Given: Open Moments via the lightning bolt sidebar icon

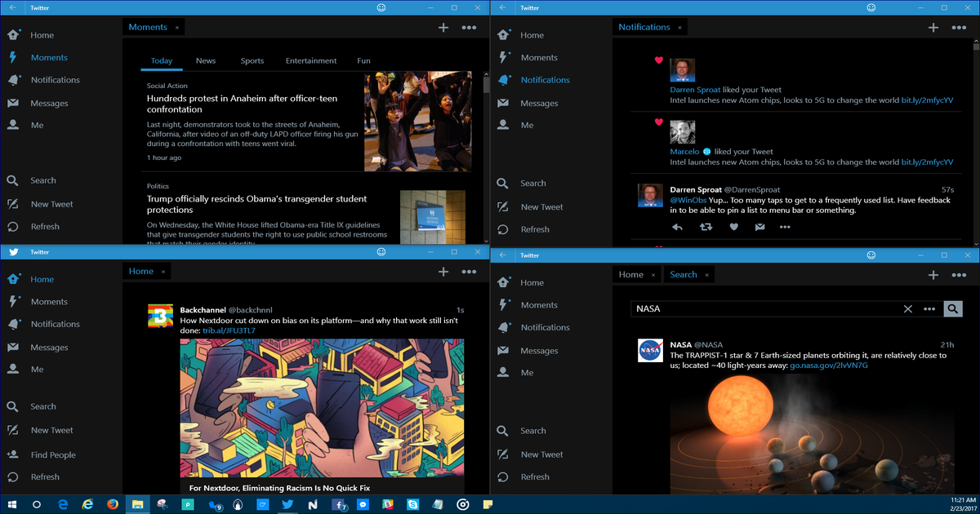Looking at the screenshot, I should [x=11, y=57].
